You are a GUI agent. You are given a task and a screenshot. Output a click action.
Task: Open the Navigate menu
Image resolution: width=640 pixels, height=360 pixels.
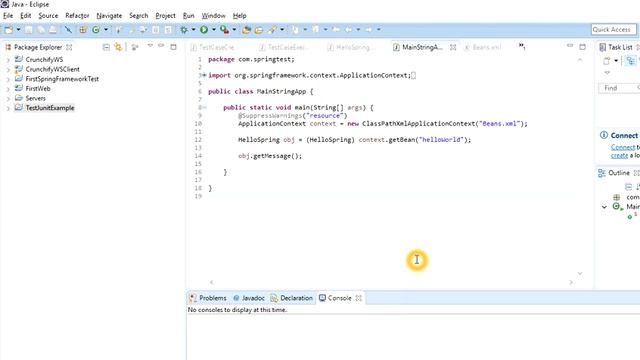(x=109, y=16)
